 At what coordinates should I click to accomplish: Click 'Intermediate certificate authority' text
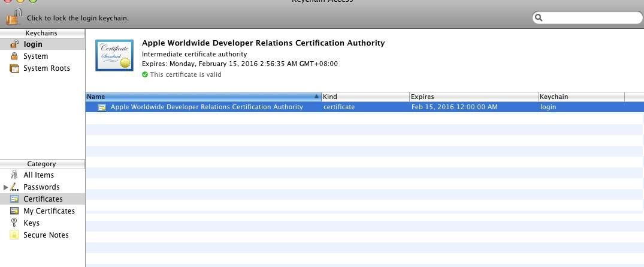click(x=194, y=54)
